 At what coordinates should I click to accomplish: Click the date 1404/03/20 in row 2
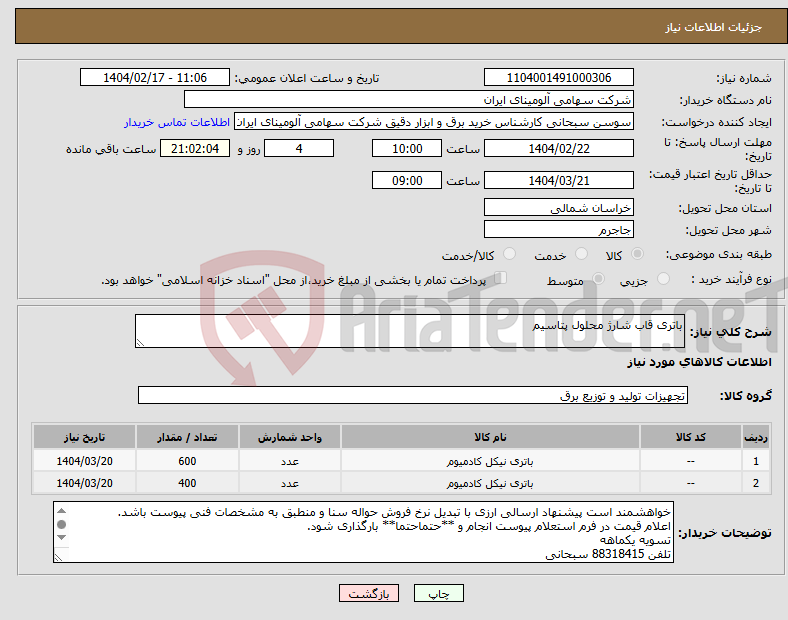coord(84,483)
